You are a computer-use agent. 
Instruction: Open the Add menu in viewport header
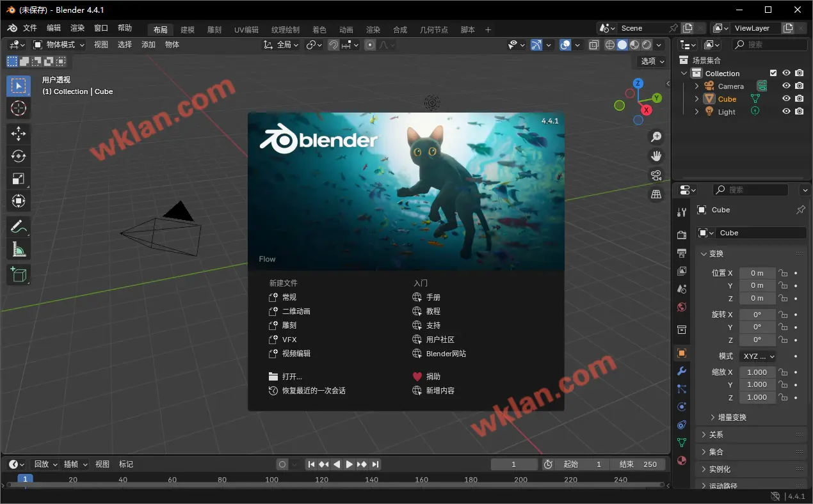(149, 45)
